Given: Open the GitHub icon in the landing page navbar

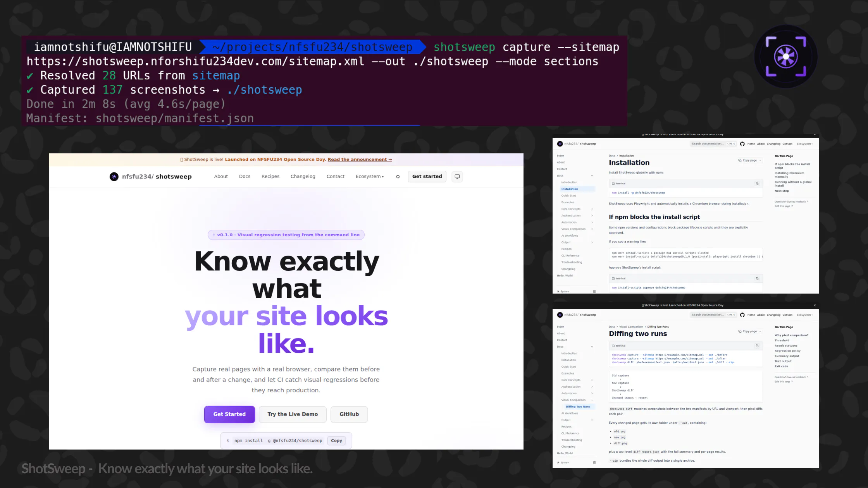Looking at the screenshot, I should [x=398, y=177].
